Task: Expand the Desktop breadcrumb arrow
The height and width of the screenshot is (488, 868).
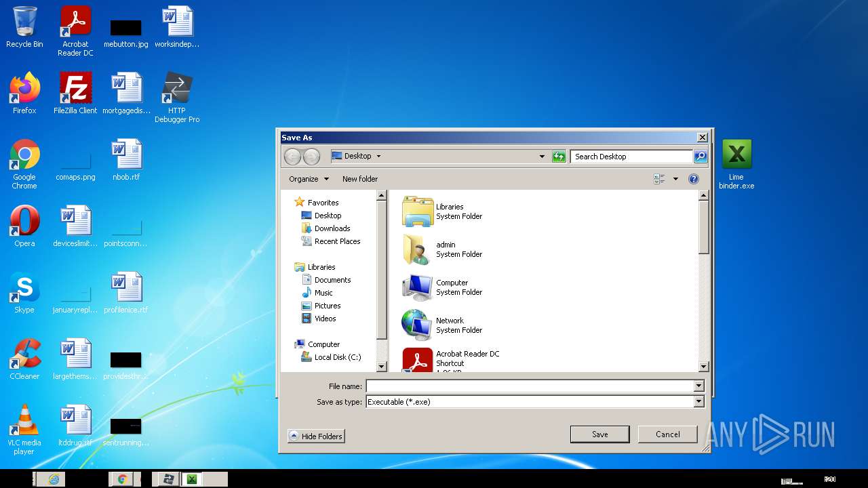Action: click(378, 157)
